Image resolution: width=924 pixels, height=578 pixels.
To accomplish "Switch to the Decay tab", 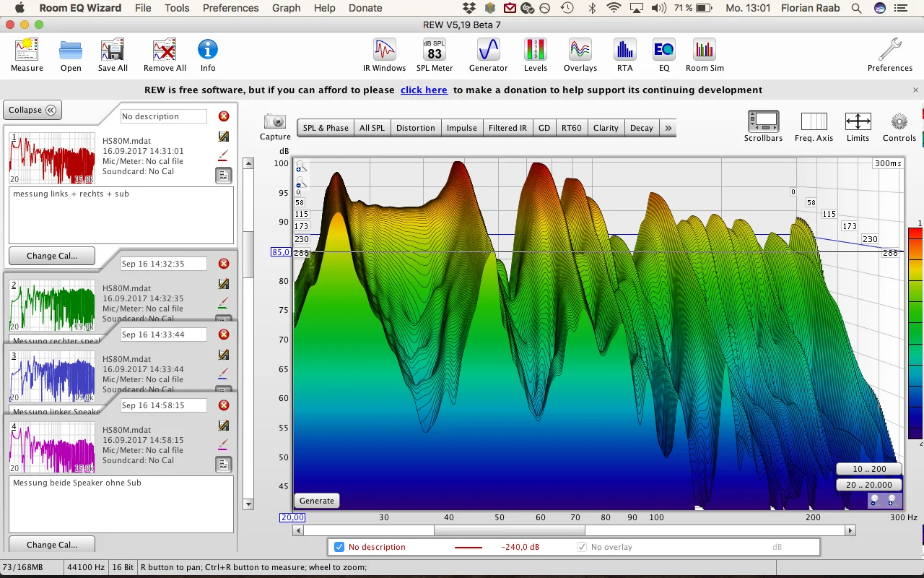I will pyautogui.click(x=642, y=128).
